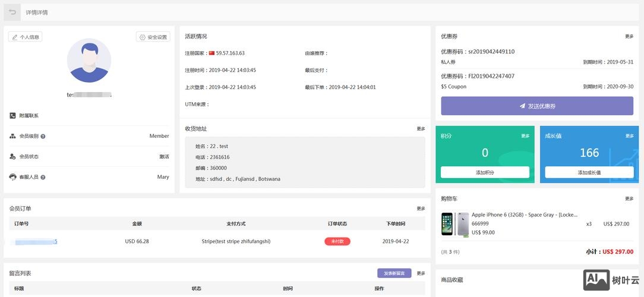Screen dimensions: 644x297
Task: Click coupon code sr2019042449110
Action: pyautogui.click(x=491, y=52)
